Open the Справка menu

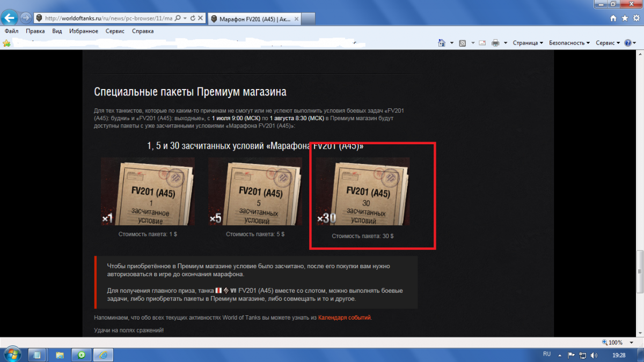click(x=143, y=31)
